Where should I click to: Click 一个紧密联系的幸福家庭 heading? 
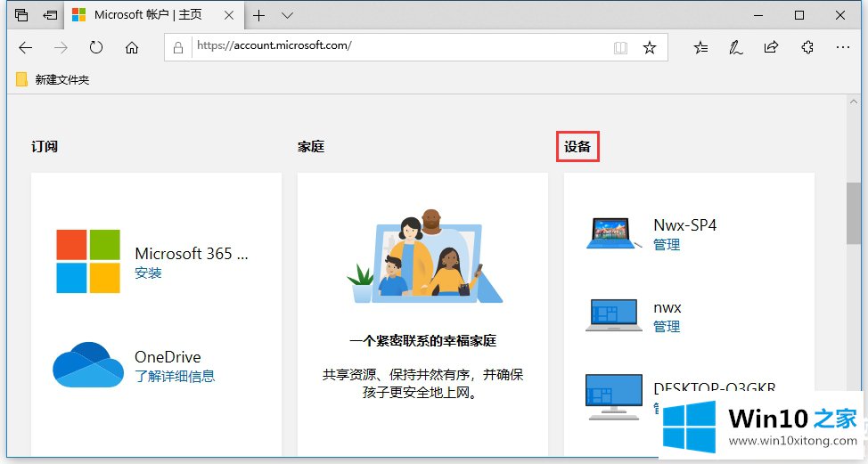click(423, 341)
